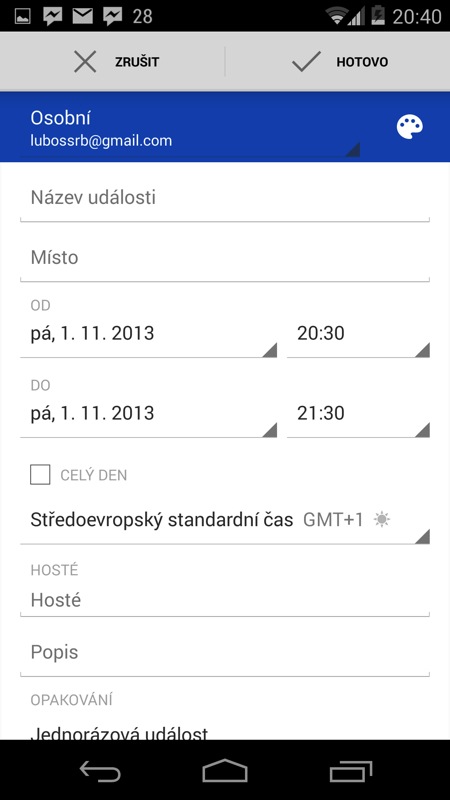
Task: Open the OD start date picker
Action: pyautogui.click(x=148, y=334)
